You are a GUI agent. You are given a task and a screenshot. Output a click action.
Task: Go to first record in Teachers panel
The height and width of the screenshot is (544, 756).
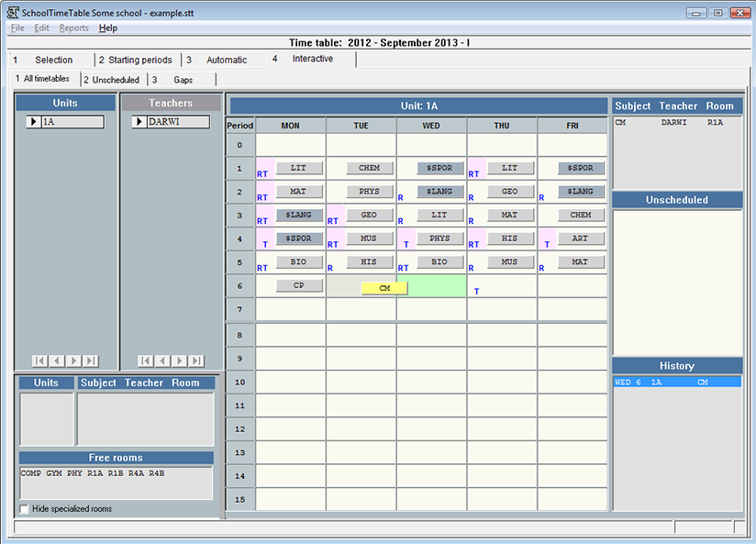pyautogui.click(x=146, y=361)
